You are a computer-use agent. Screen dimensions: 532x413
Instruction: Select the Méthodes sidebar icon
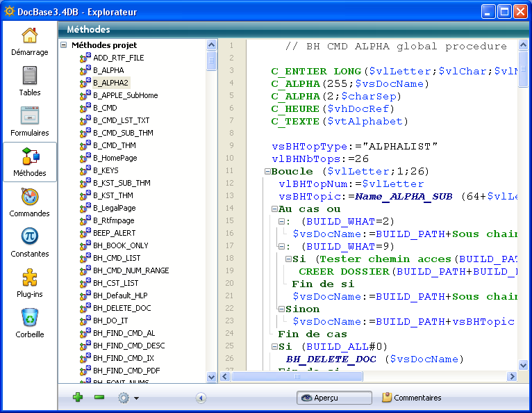(29, 162)
